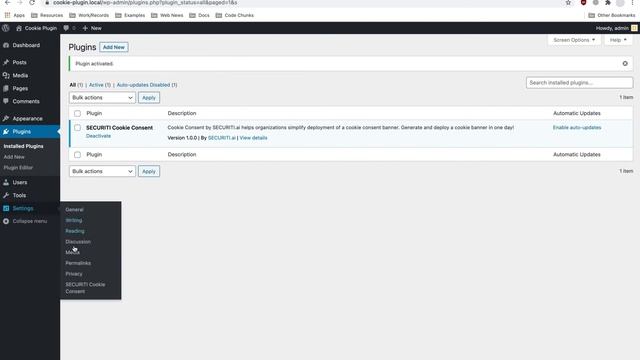This screenshot has width=640, height=360.
Task: Open the Apps grid icon in bookmarks bar
Action: coord(7,16)
